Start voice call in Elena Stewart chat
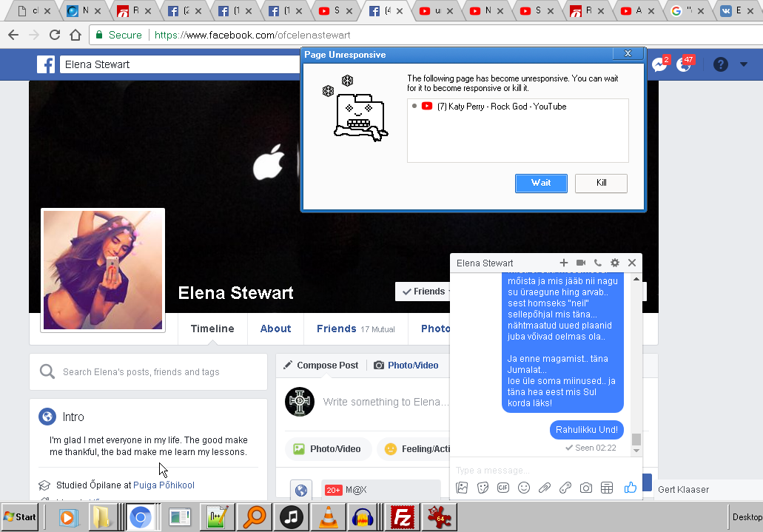Screen dimensions: 763x532 (597, 263)
